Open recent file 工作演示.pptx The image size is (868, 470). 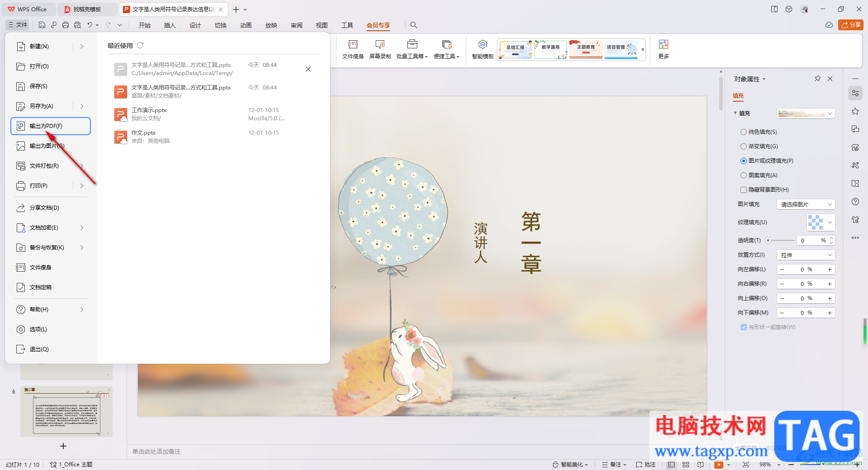pyautogui.click(x=212, y=114)
